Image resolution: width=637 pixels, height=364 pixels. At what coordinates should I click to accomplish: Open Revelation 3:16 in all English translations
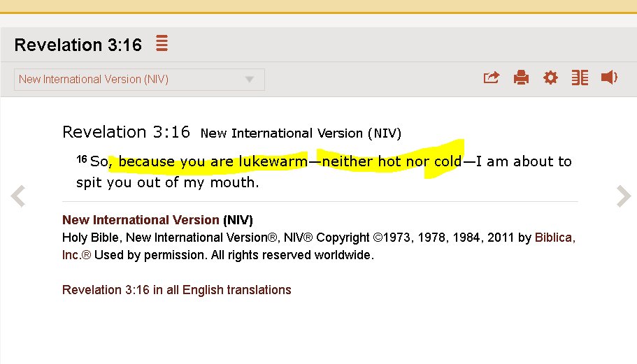[x=177, y=290]
